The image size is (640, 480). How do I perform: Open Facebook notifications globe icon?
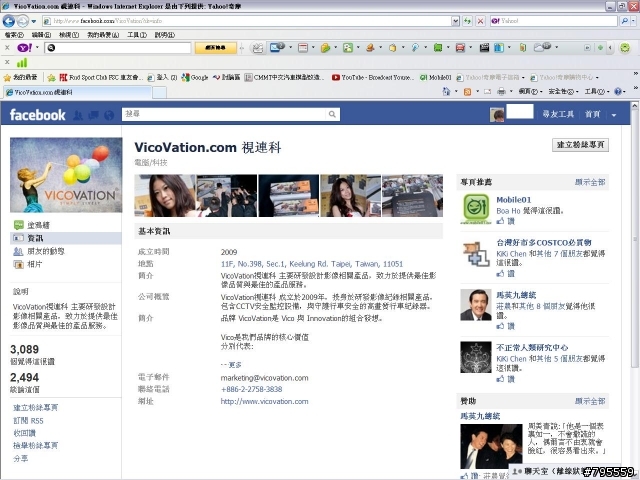109,115
